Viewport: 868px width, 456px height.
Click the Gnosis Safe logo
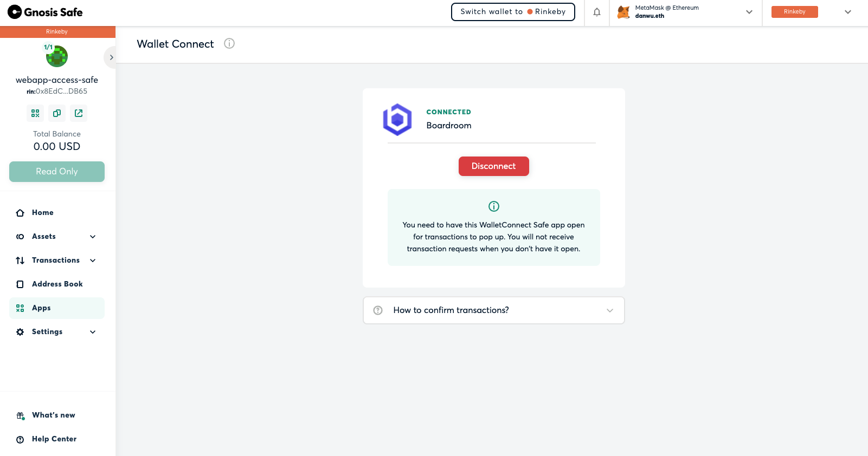tap(45, 12)
